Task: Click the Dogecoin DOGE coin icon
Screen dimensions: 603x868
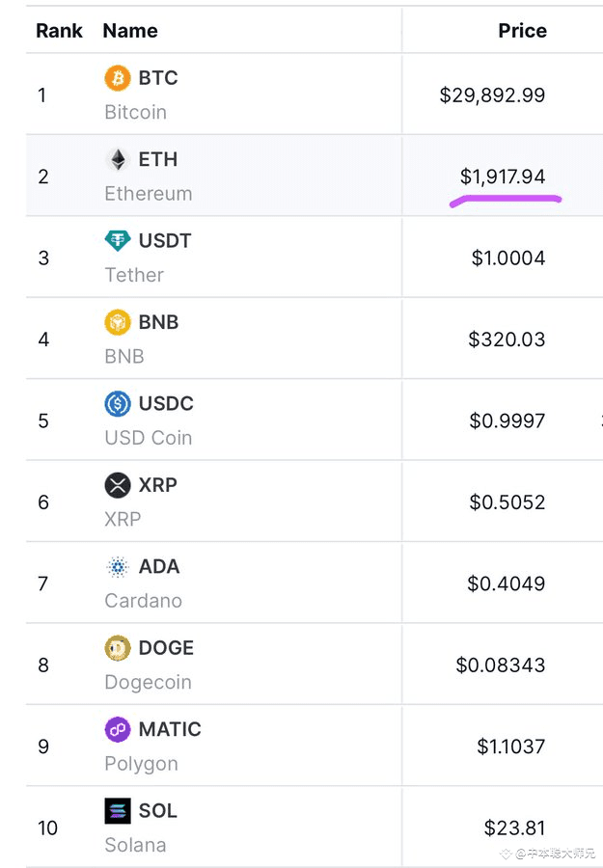Action: tap(117, 647)
